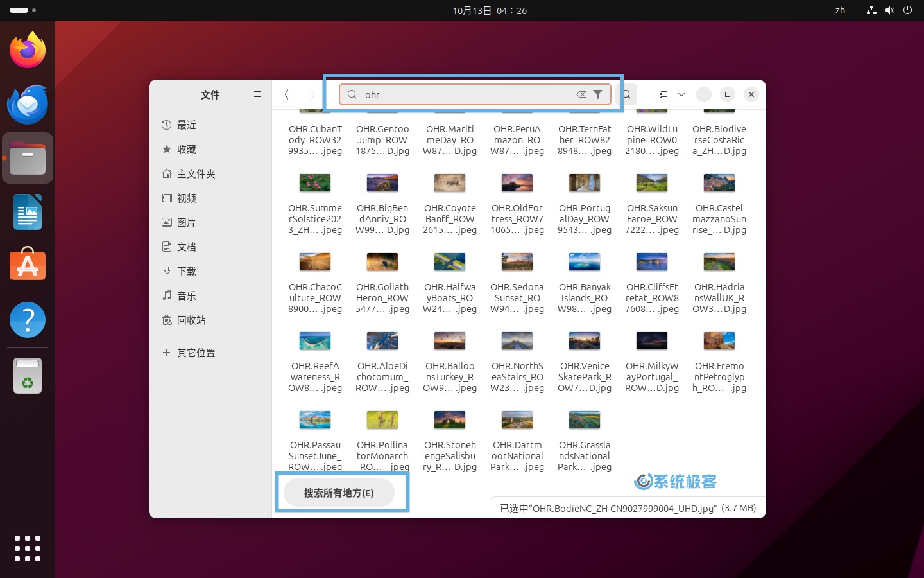
Task: Select OHR.CoyoteBanff image thumbnail
Action: pyautogui.click(x=450, y=183)
